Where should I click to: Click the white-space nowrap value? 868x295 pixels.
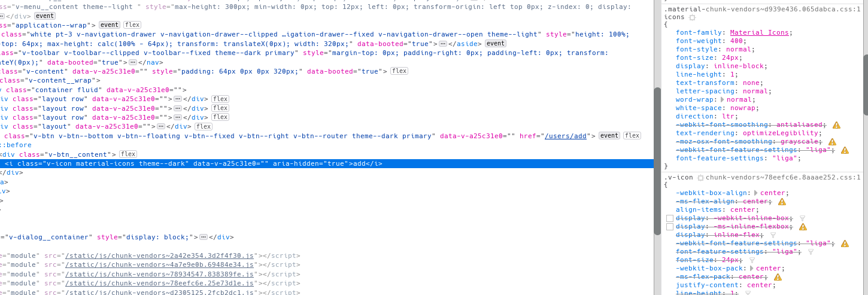click(x=742, y=108)
